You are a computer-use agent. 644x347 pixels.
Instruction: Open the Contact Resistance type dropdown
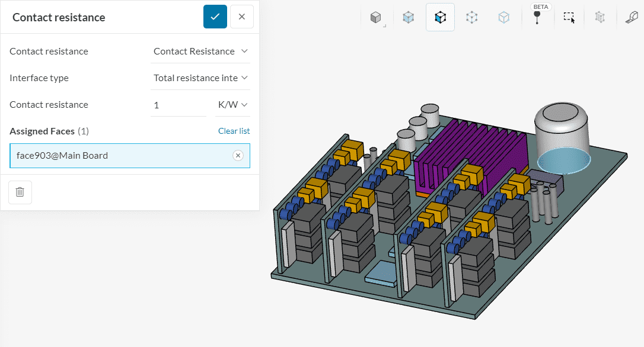pos(200,52)
